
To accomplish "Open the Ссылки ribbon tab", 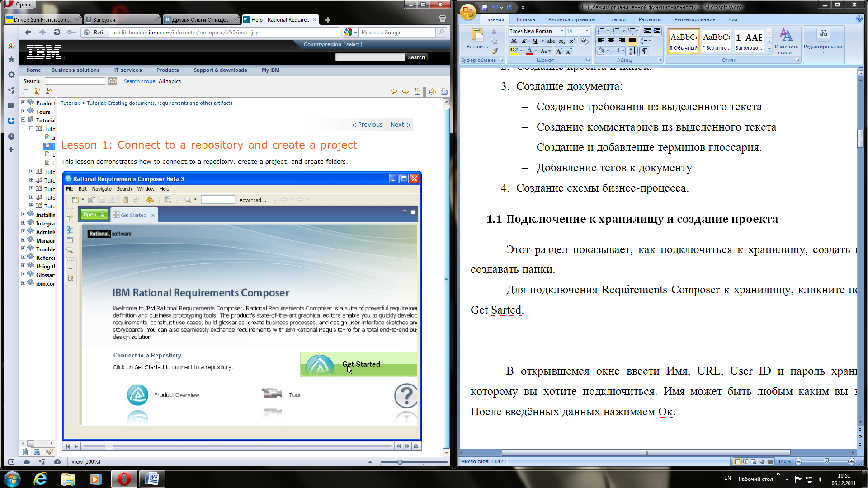I will (617, 19).
